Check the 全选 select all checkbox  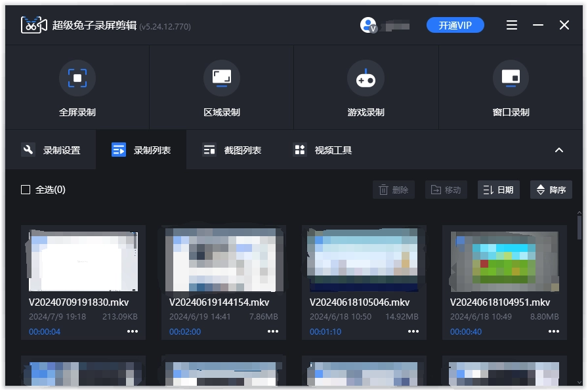(26, 190)
